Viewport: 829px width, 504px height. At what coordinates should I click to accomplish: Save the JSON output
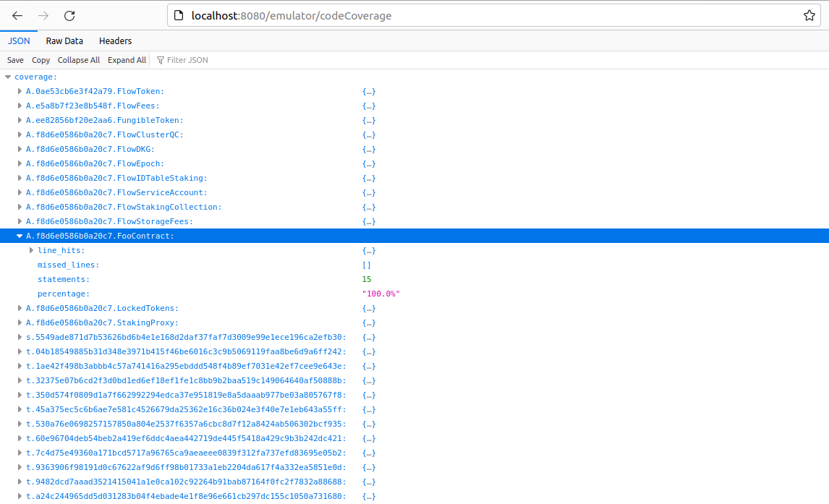pyautogui.click(x=15, y=60)
